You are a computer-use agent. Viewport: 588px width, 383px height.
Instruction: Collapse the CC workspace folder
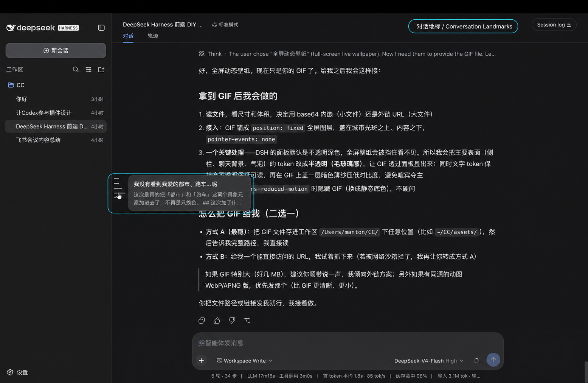point(16,85)
